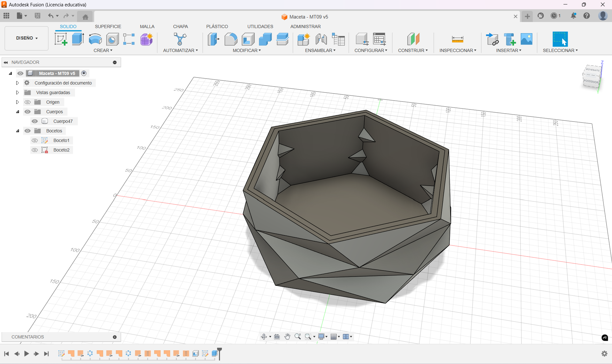The image size is (612, 364).
Task: Open the MODIFICAR dropdown menu
Action: 247,50
